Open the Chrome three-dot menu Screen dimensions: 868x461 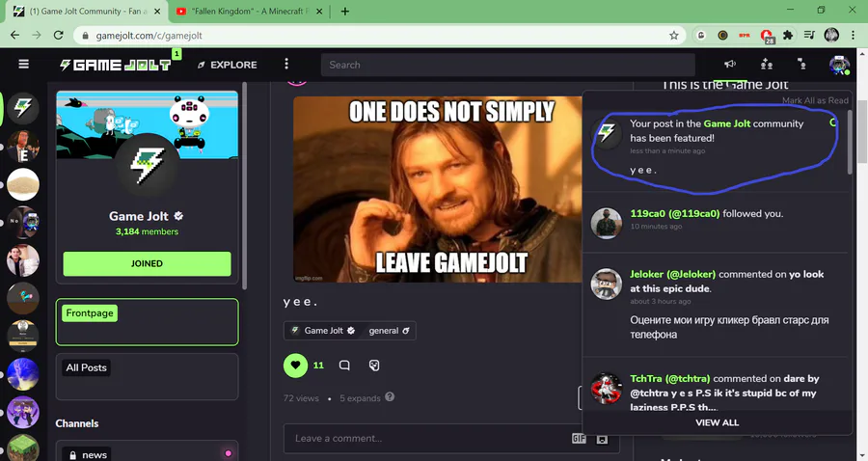pos(853,36)
